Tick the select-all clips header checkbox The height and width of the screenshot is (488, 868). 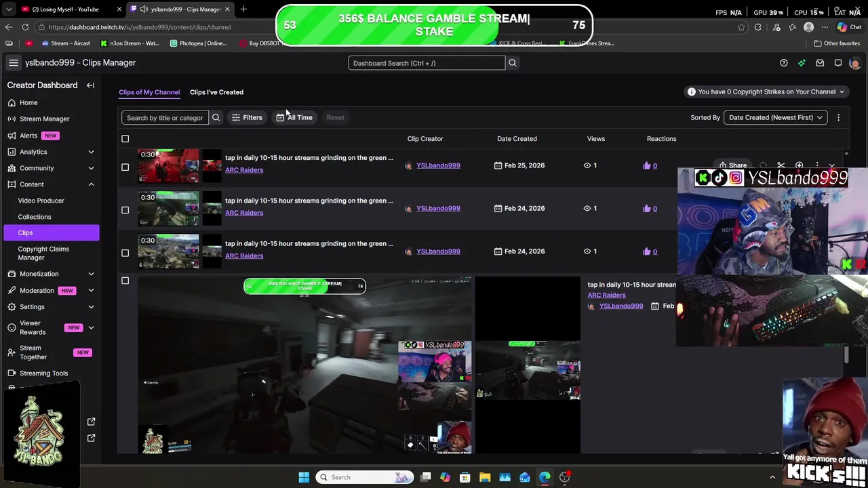(125, 139)
